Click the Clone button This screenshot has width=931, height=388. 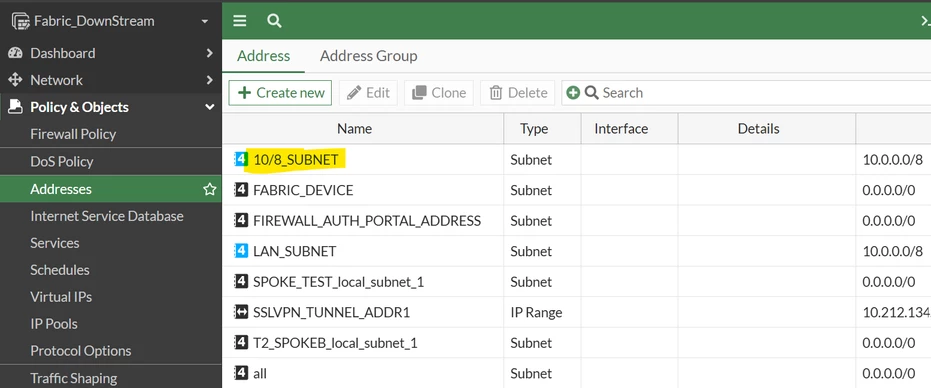[439, 93]
